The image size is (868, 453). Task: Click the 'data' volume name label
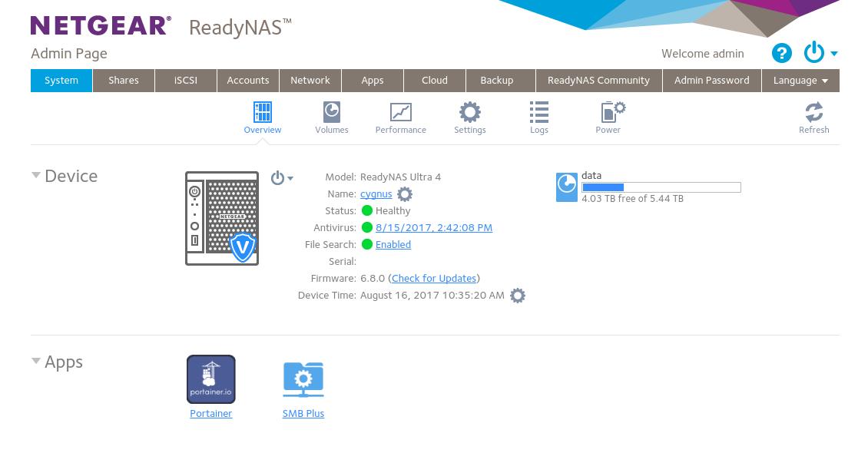click(x=591, y=175)
